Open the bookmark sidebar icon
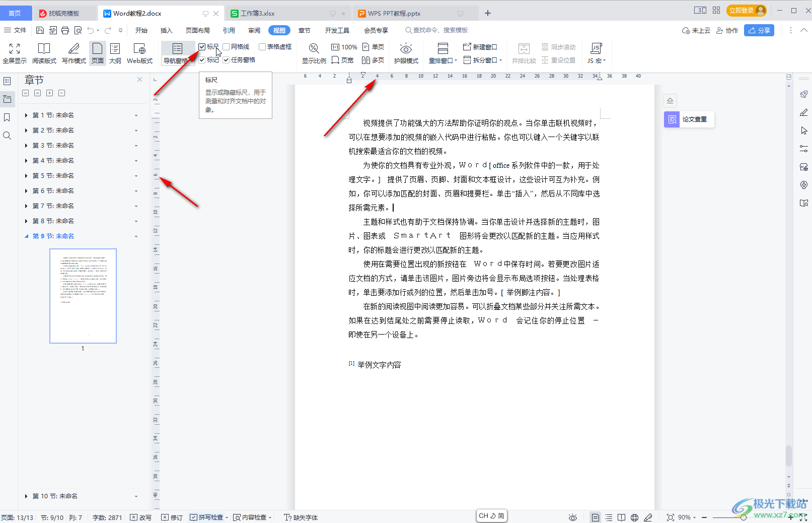The width and height of the screenshot is (812, 523). click(x=7, y=117)
